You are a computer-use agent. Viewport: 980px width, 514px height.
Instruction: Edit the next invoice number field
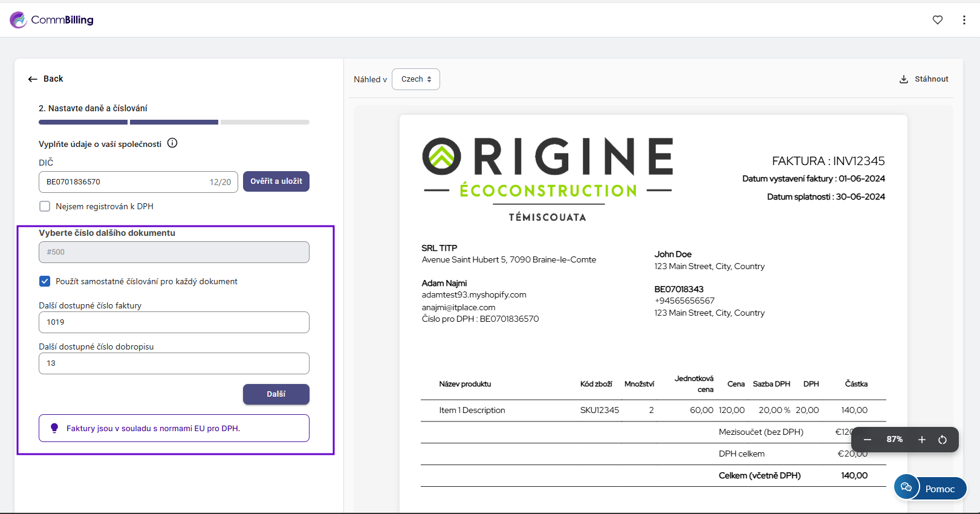[174, 322]
